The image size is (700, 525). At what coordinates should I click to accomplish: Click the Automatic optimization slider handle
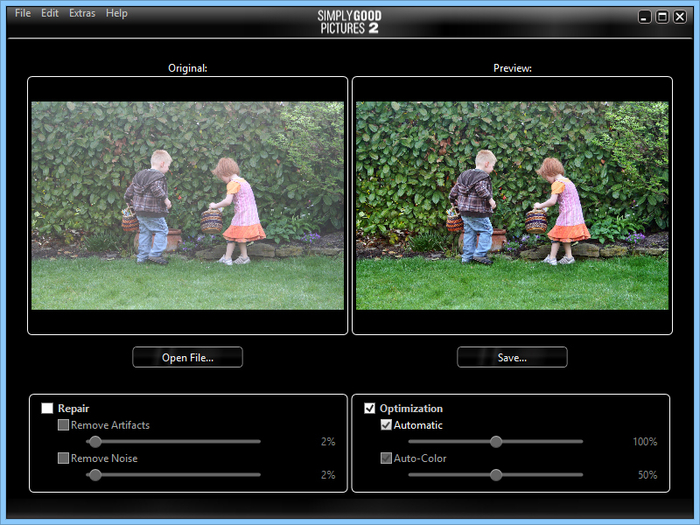tap(496, 442)
